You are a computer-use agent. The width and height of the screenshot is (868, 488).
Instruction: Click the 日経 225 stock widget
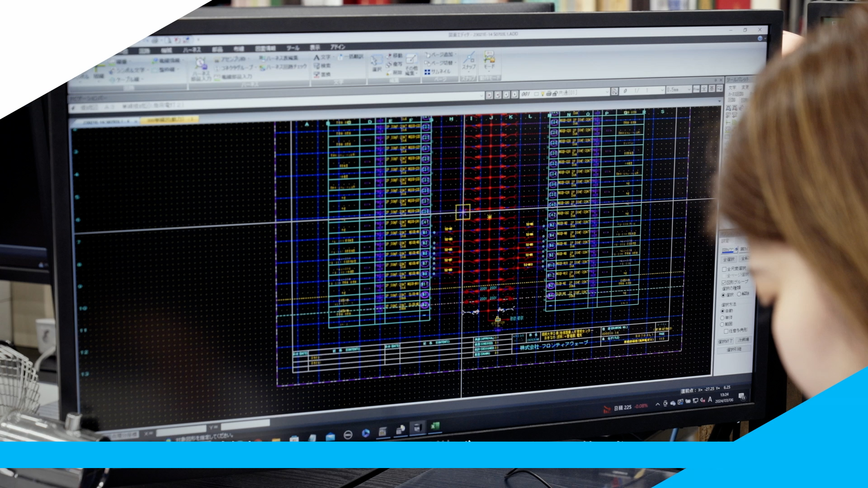[x=625, y=407]
